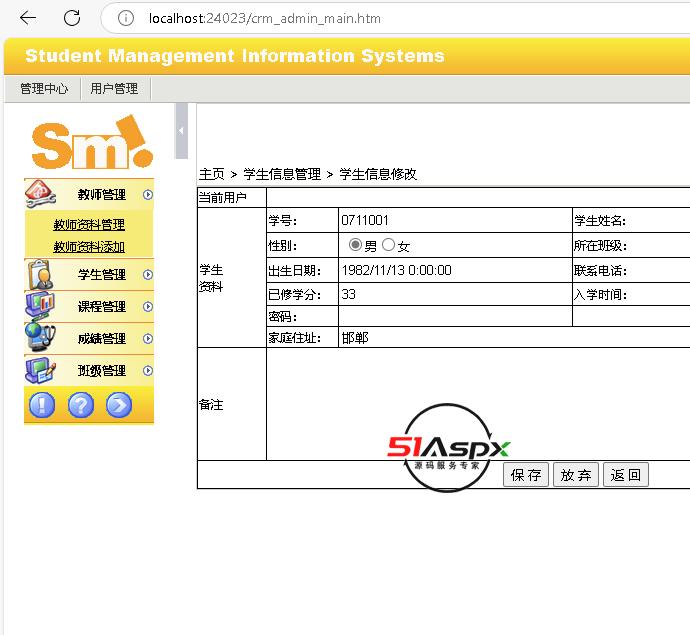Click the blue exclamation mark icon
This screenshot has width=690, height=635.
pos(42,405)
